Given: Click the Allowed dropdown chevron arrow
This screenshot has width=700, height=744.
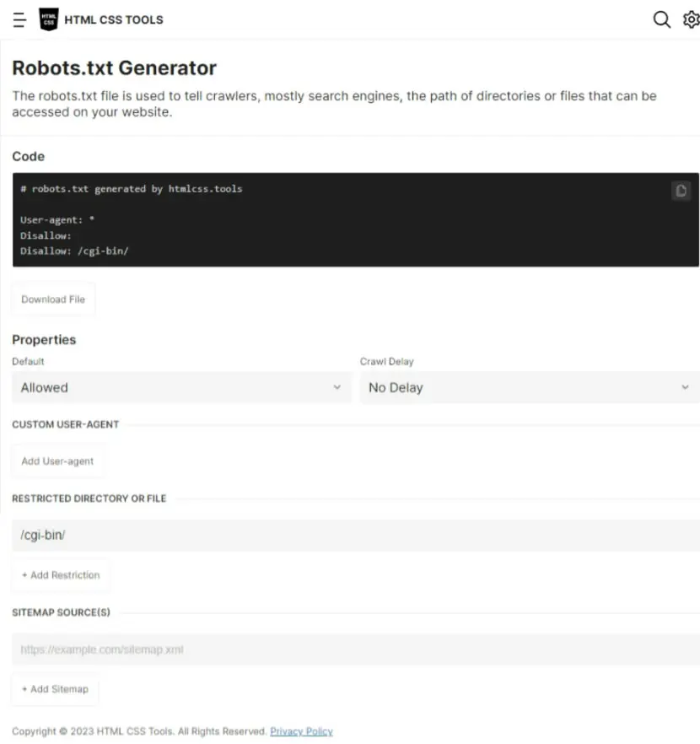Looking at the screenshot, I should [x=337, y=387].
